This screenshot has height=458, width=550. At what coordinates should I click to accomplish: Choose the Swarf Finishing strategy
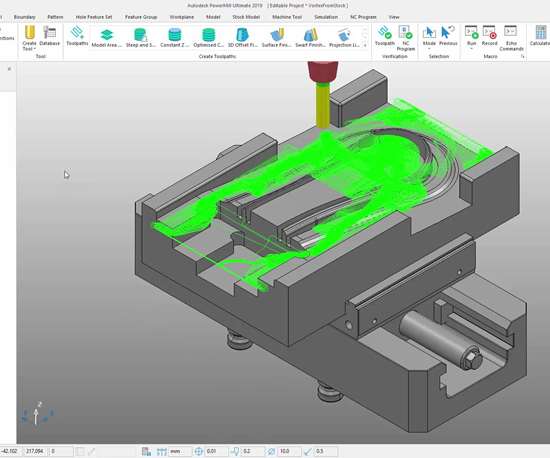pyautogui.click(x=310, y=38)
